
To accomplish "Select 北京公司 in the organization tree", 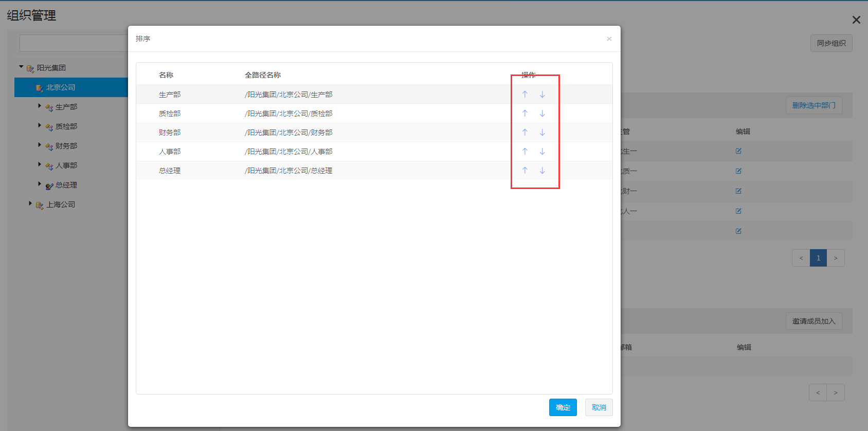I will coord(61,87).
